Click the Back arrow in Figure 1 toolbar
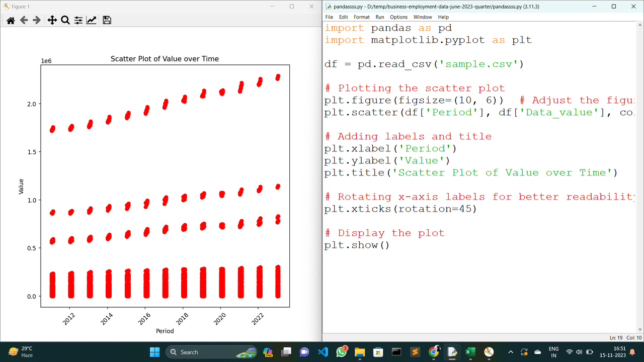This screenshot has width=644, height=362. tap(24, 20)
